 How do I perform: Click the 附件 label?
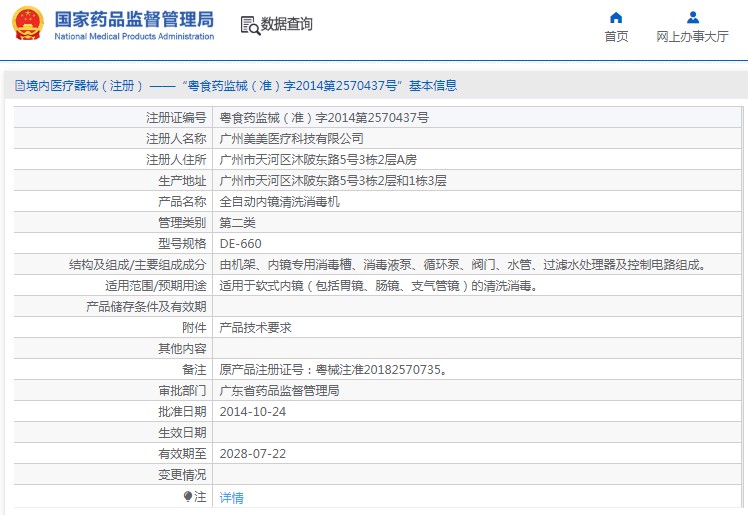click(x=194, y=328)
